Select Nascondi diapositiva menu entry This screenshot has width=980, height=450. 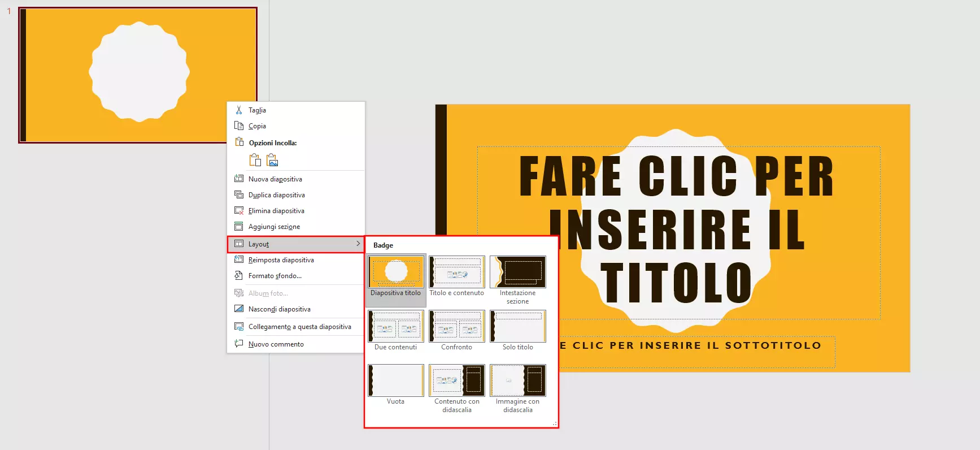(296, 309)
